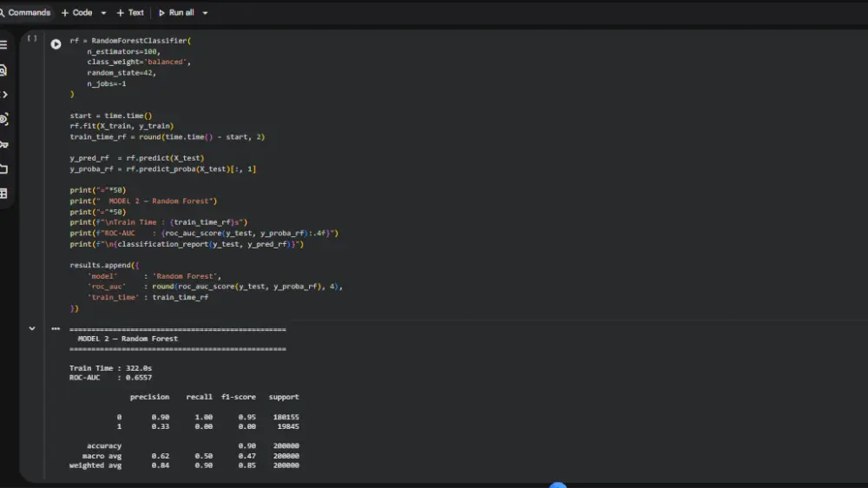
Task: Click the class_weight='balanced' code line
Action: pos(139,62)
